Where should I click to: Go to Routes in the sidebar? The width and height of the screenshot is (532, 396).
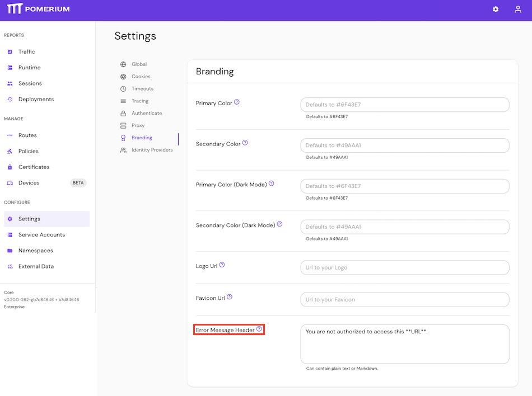click(27, 135)
